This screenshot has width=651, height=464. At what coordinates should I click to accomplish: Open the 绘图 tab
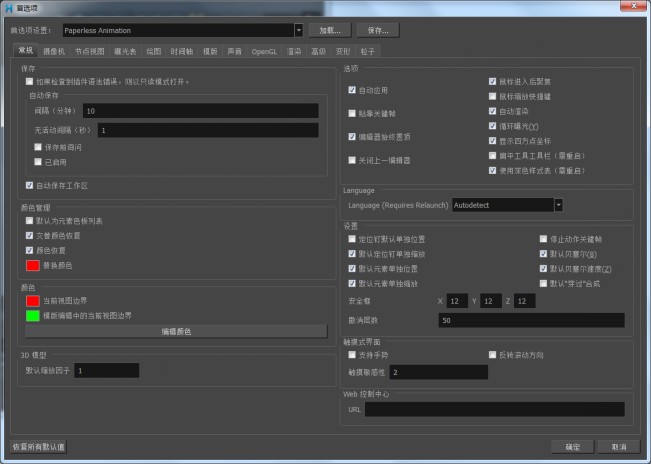(153, 51)
